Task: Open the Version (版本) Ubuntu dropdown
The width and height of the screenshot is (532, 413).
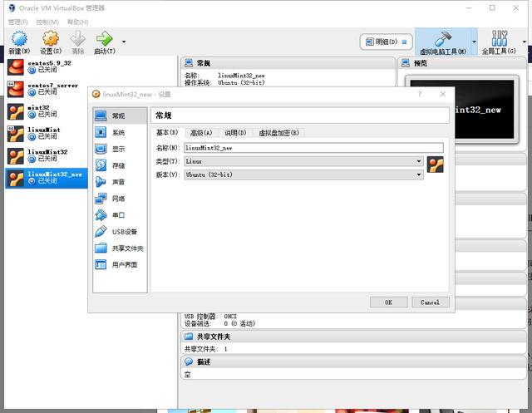Action: (303, 175)
